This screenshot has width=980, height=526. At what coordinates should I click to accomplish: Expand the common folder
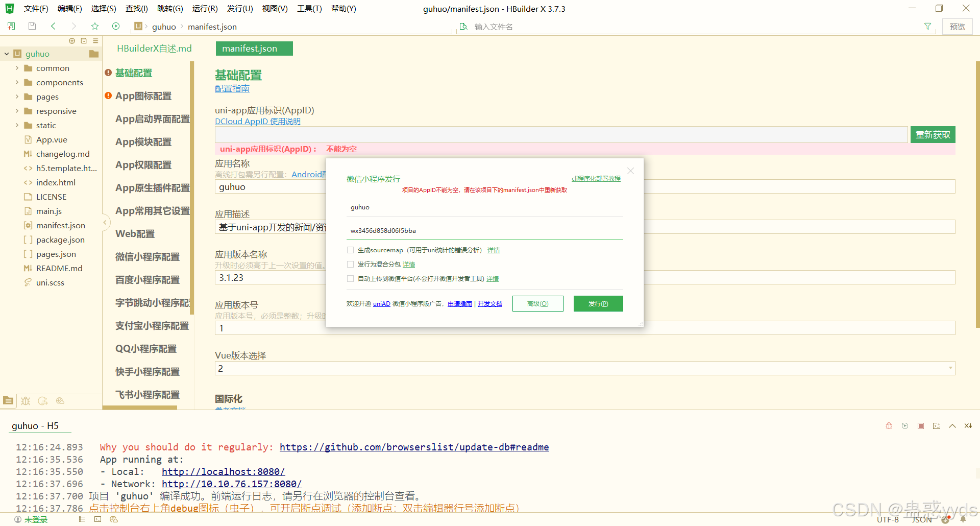(17, 68)
